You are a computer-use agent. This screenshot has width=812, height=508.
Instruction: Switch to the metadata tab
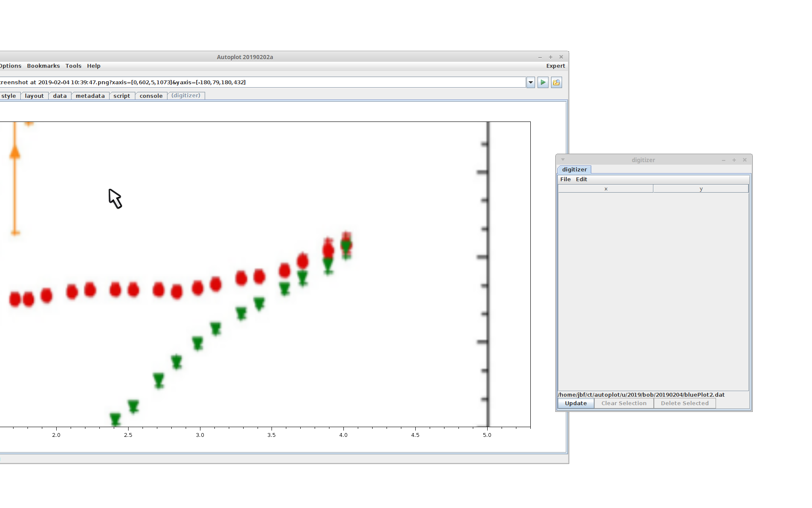[90, 96]
